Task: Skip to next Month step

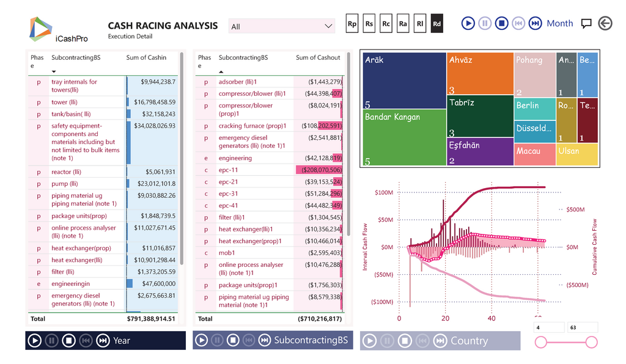Action: click(x=535, y=23)
